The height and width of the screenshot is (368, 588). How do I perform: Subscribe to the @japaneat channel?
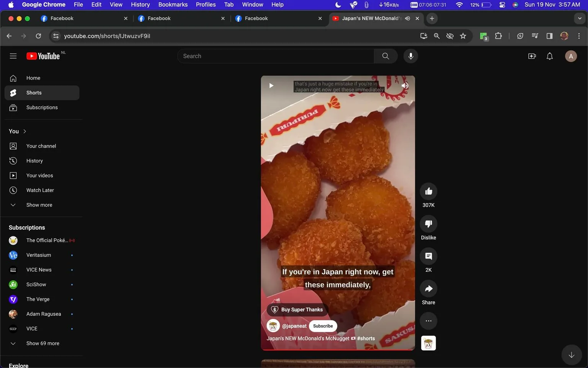coord(322,326)
